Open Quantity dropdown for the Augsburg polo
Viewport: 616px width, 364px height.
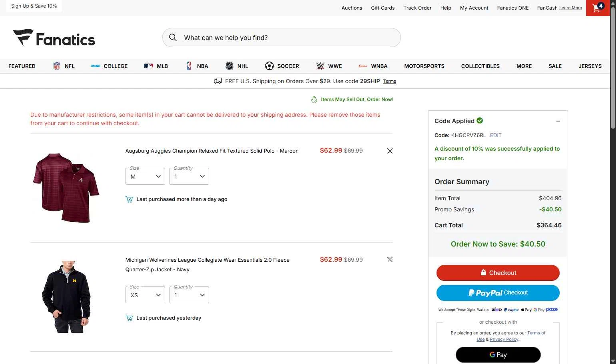point(189,176)
